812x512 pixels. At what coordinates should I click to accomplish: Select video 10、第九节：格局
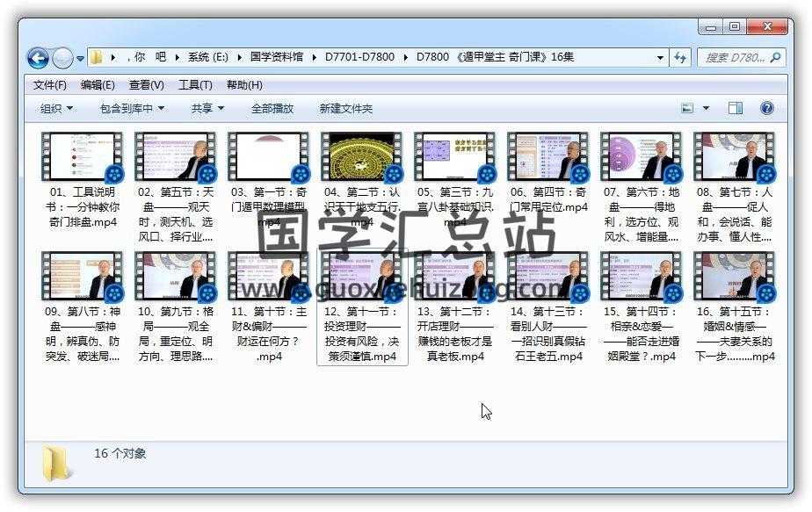click(x=176, y=307)
